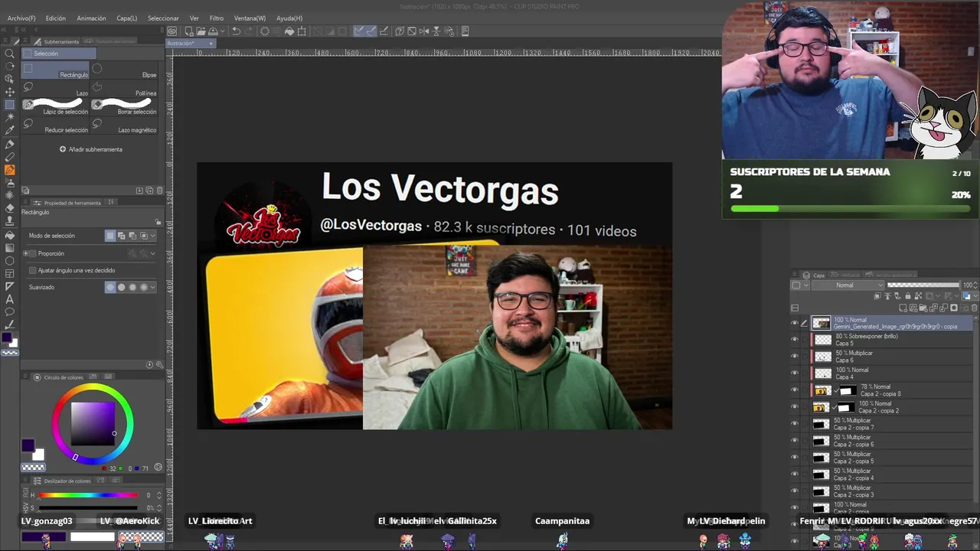
Task: Choose the Reducir selección sub tool
Action: [56, 126]
